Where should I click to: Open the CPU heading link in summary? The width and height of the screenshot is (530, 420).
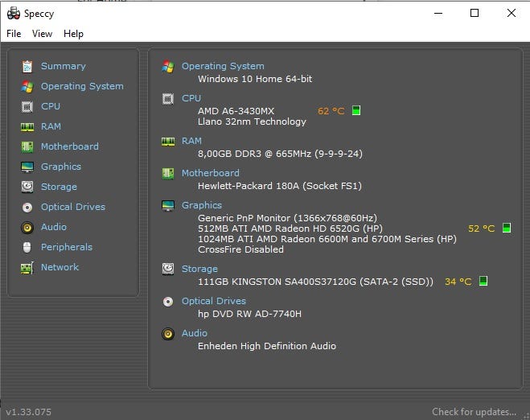191,98
